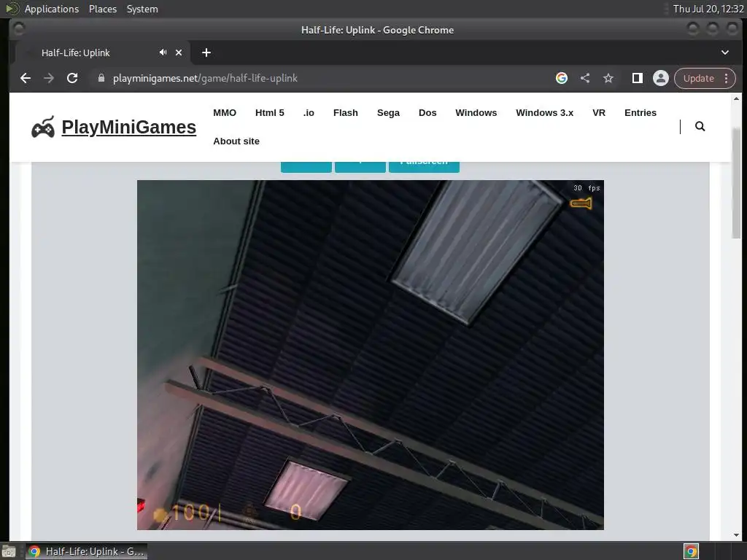Click the scrollbar down arrow
Image resolution: width=747 pixels, height=560 pixels.
click(x=737, y=535)
